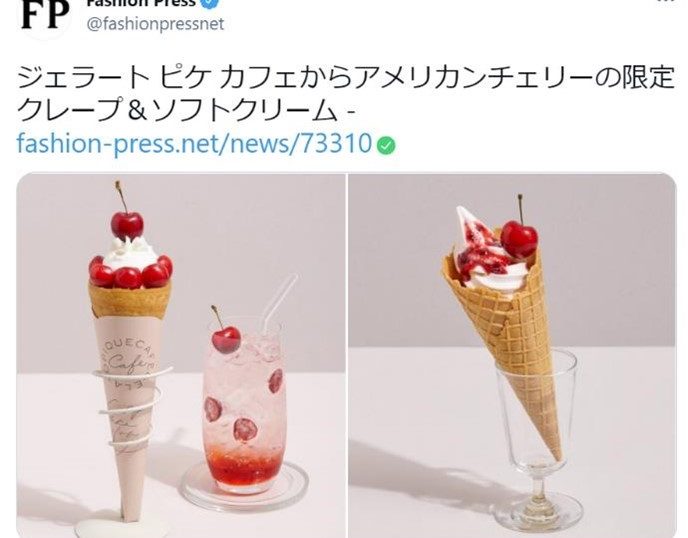Viewport: 688px width, 538px height.
Task: Click the cherry on the soft serve
Action: [519, 239]
